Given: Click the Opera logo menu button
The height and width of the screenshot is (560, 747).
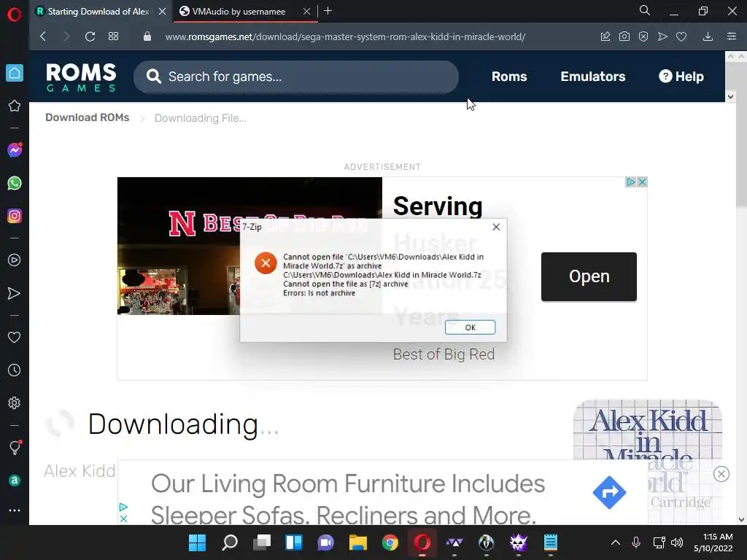Looking at the screenshot, I should (x=15, y=15).
